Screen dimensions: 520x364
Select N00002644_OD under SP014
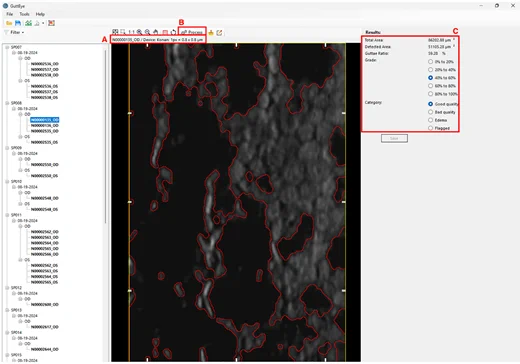tap(45, 349)
